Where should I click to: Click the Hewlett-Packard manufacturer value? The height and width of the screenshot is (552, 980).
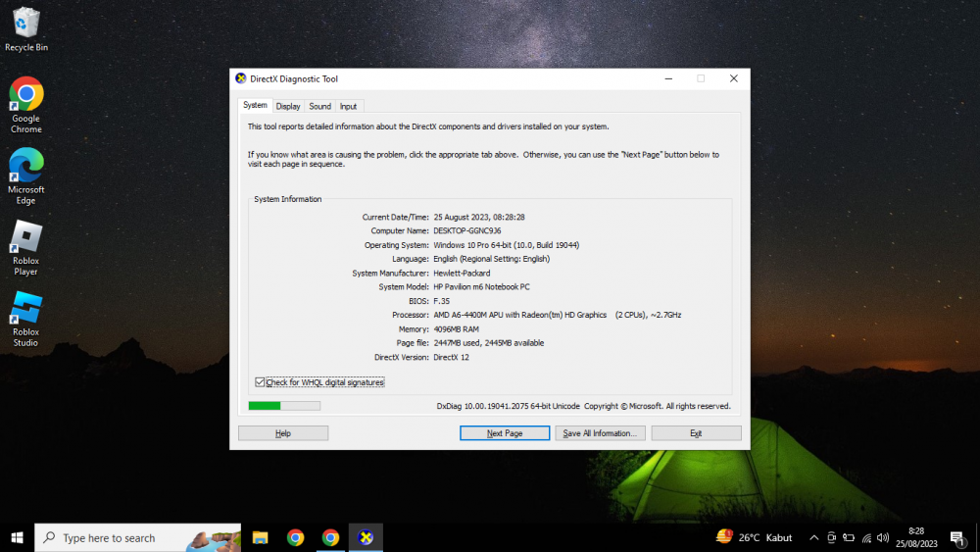[462, 274]
